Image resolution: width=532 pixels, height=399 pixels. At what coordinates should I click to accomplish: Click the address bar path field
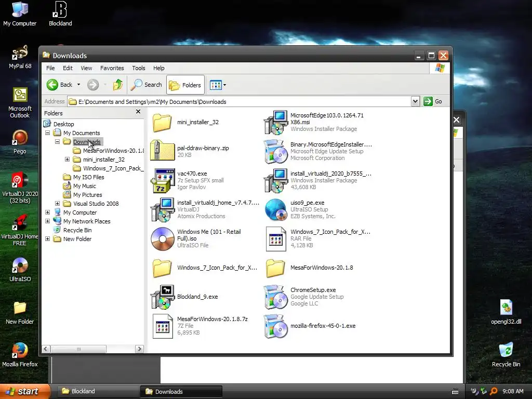240,101
